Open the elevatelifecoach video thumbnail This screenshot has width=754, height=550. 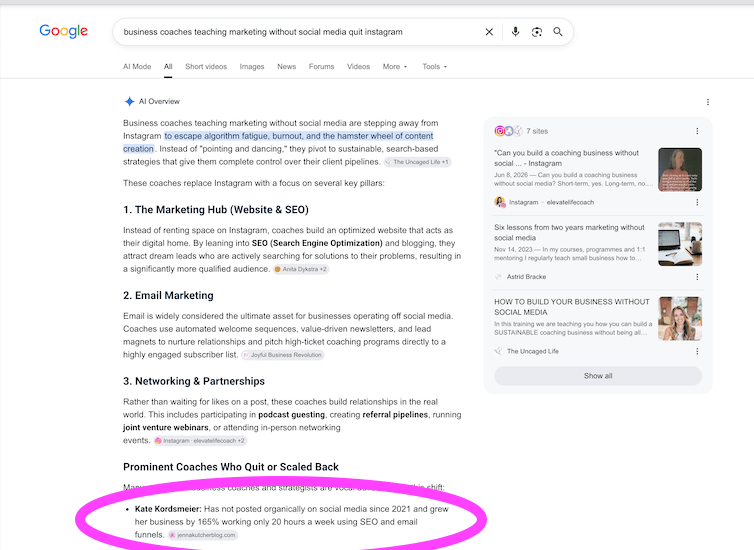[x=679, y=169]
